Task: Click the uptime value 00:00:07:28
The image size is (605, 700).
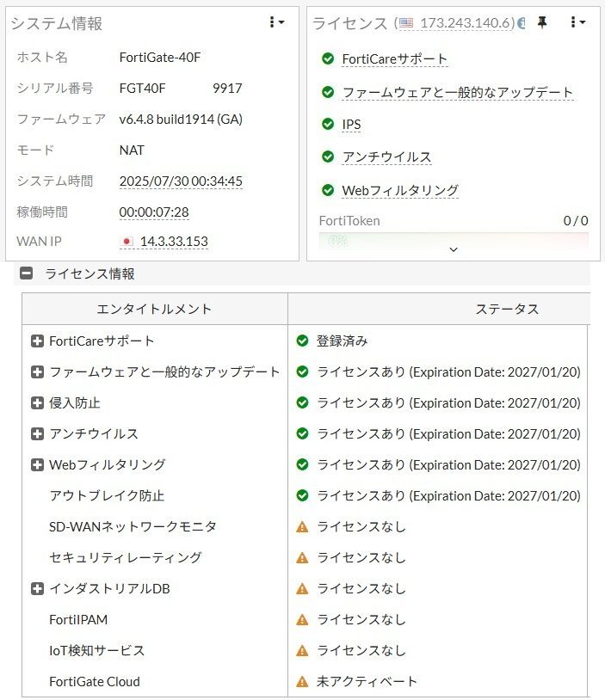Action: [154, 212]
